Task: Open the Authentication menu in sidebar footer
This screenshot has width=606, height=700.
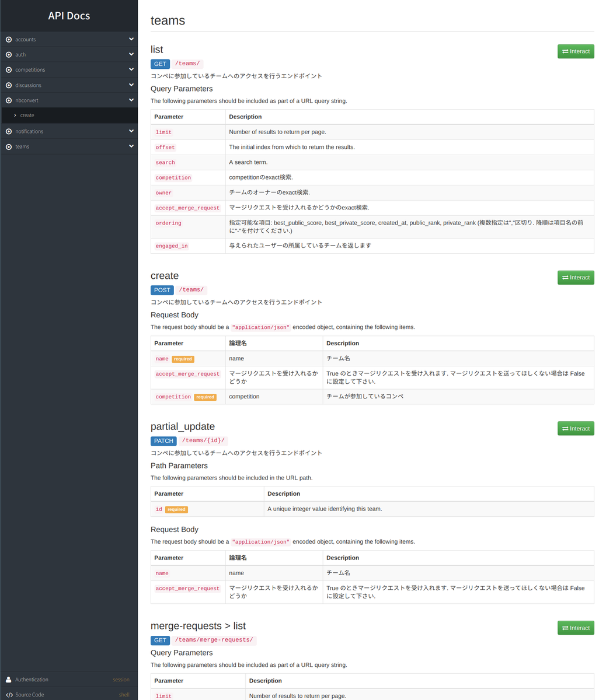Action: (69, 680)
